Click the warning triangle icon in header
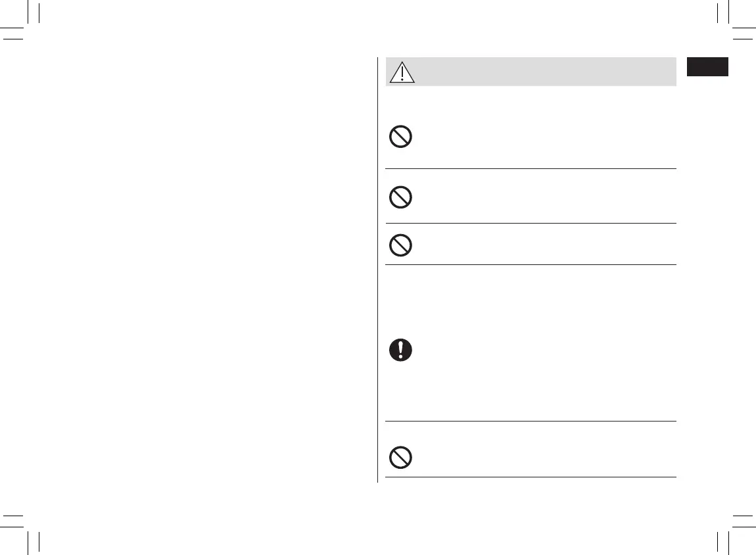The image size is (756, 555). coord(402,72)
